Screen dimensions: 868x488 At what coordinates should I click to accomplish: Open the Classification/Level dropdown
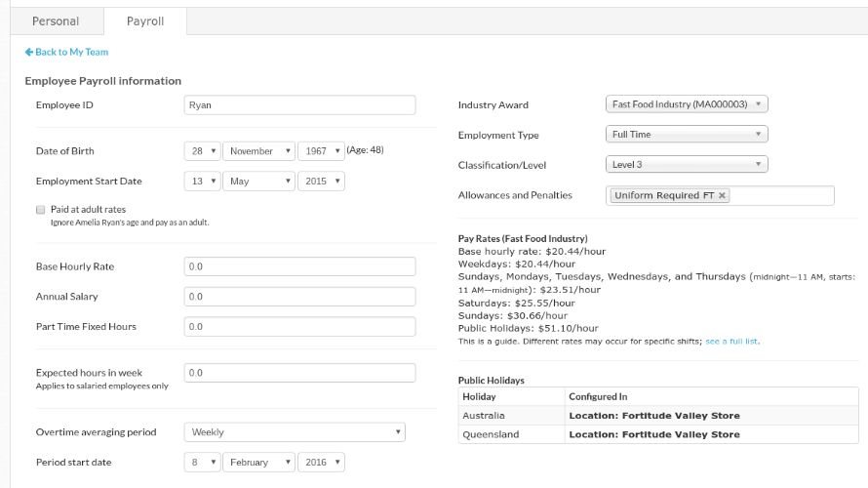tap(687, 165)
